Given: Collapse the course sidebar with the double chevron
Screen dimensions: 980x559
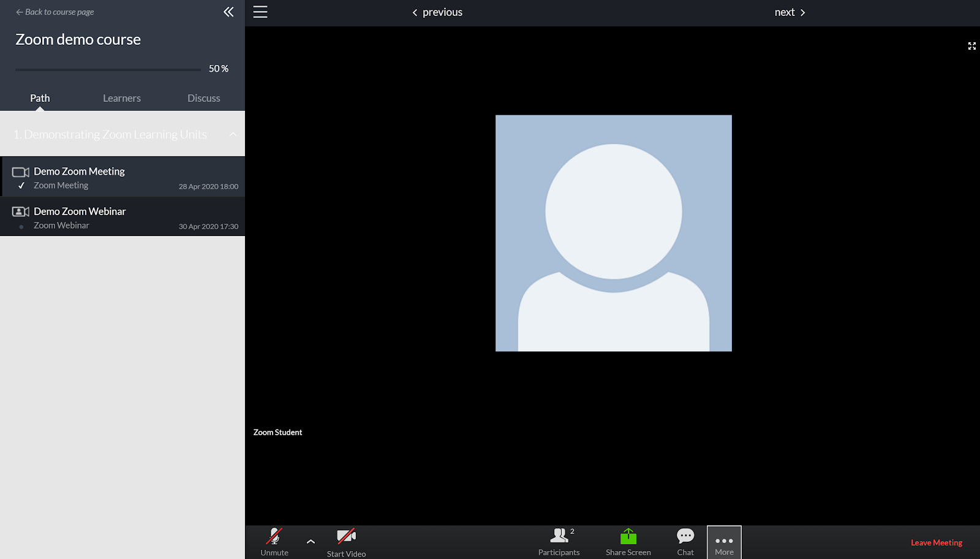Looking at the screenshot, I should 228,12.
